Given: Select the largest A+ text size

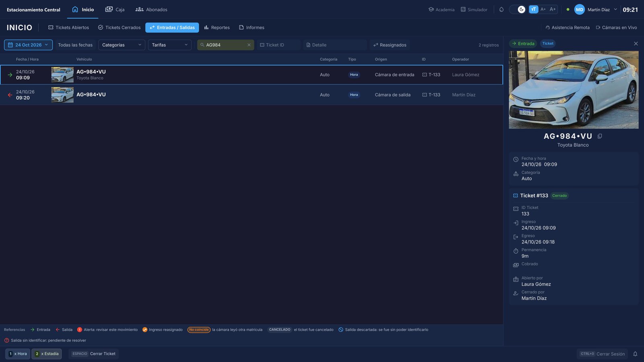Looking at the screenshot, I should pyautogui.click(x=553, y=9).
